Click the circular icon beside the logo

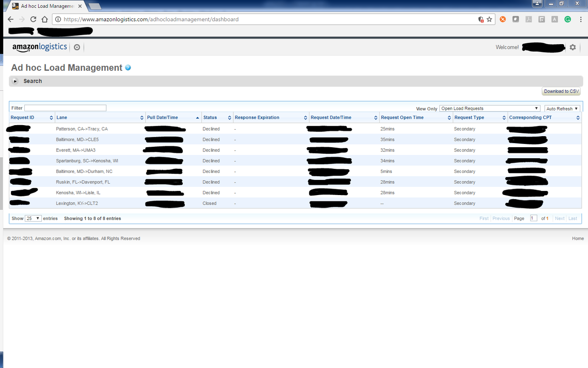point(77,47)
